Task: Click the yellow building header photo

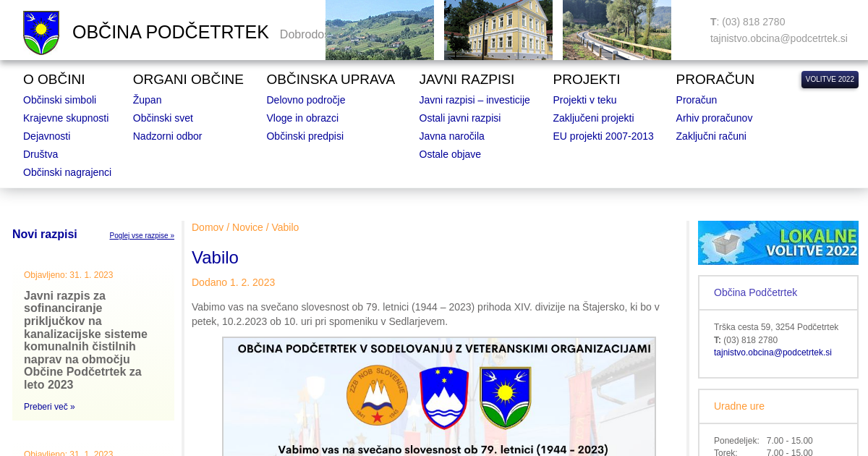Action: [498, 30]
